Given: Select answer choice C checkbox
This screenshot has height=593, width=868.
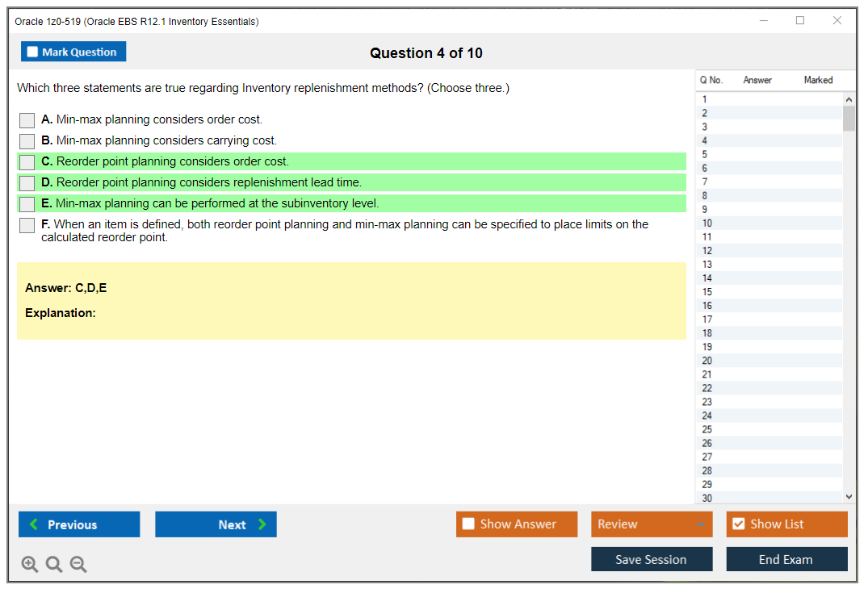Looking at the screenshot, I should [x=27, y=161].
